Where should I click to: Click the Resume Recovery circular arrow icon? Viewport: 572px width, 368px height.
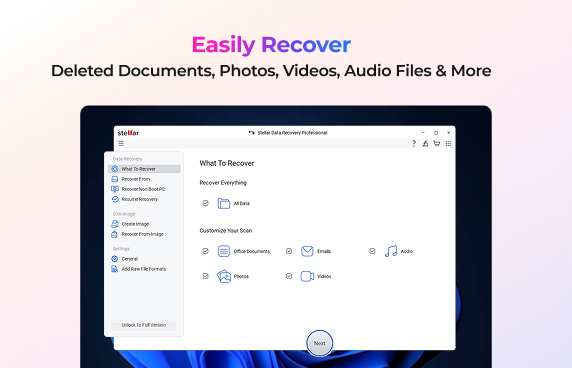pyautogui.click(x=115, y=199)
